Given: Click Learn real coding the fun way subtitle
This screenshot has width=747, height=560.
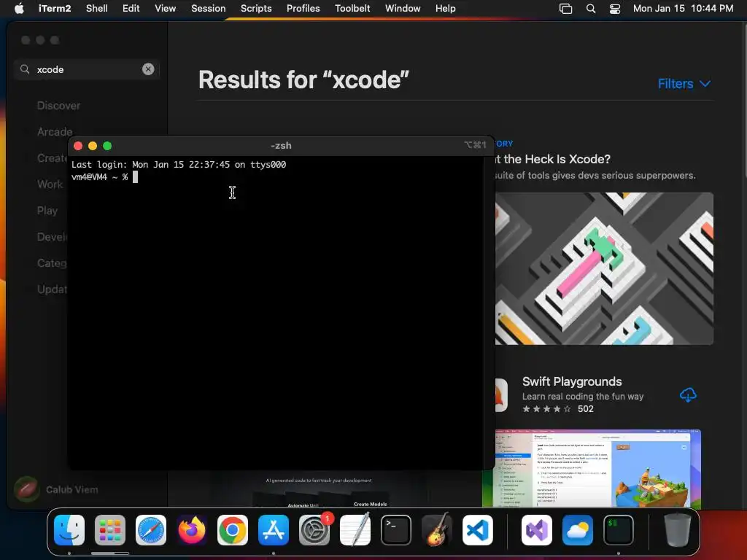Looking at the screenshot, I should [x=583, y=396].
